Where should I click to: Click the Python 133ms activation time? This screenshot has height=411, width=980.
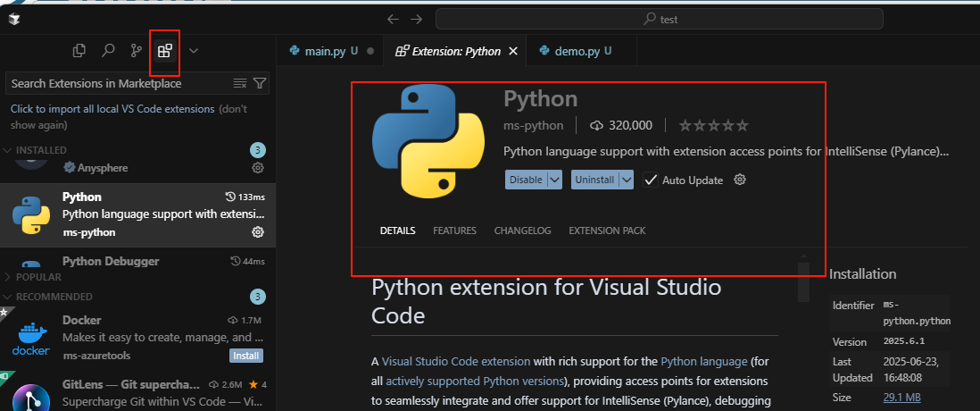[x=247, y=197]
